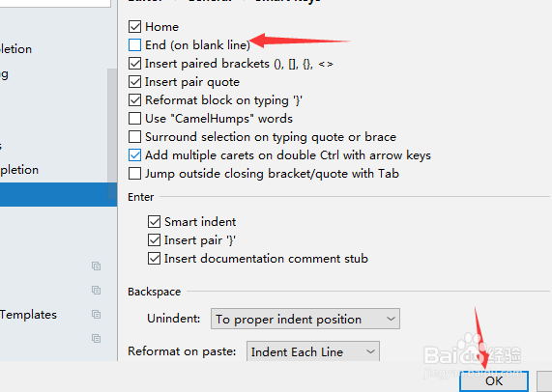
Task: Select the highlighted blue sidebar item
Action: coord(58,194)
